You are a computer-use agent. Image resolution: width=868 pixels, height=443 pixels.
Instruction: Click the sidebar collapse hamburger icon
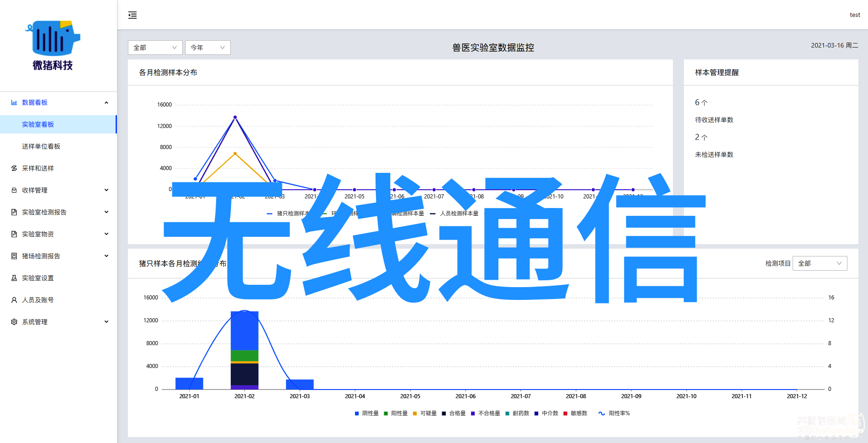(132, 15)
